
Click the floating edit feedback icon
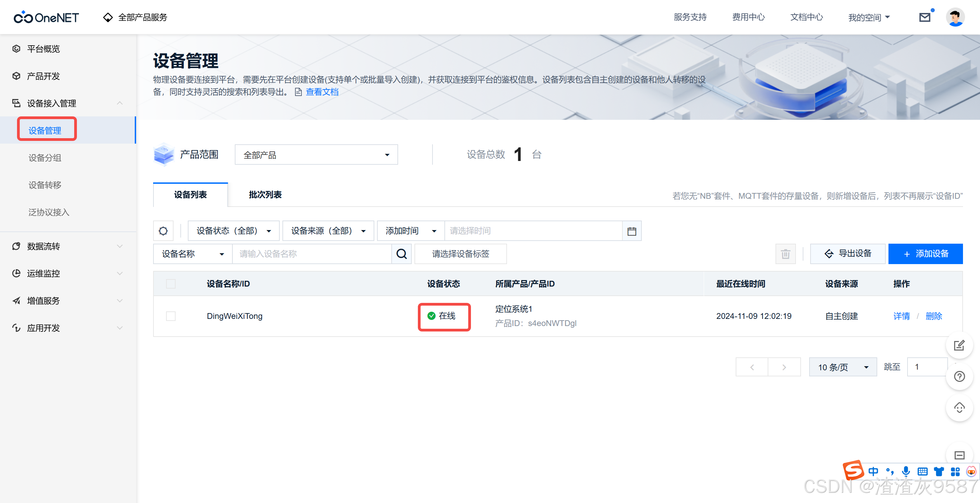pos(959,345)
